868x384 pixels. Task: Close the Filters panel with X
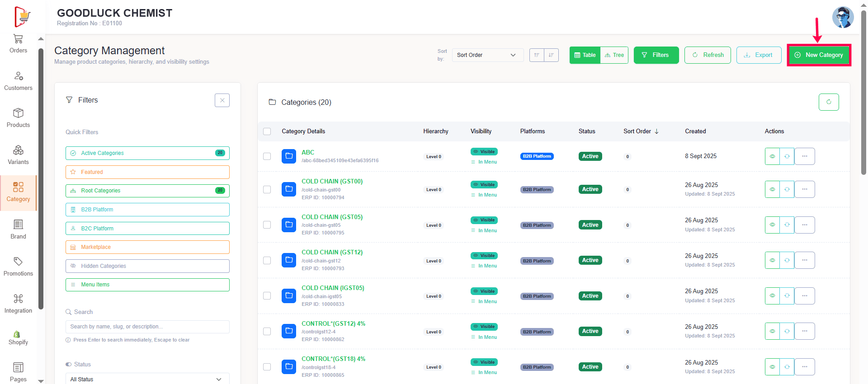point(222,100)
